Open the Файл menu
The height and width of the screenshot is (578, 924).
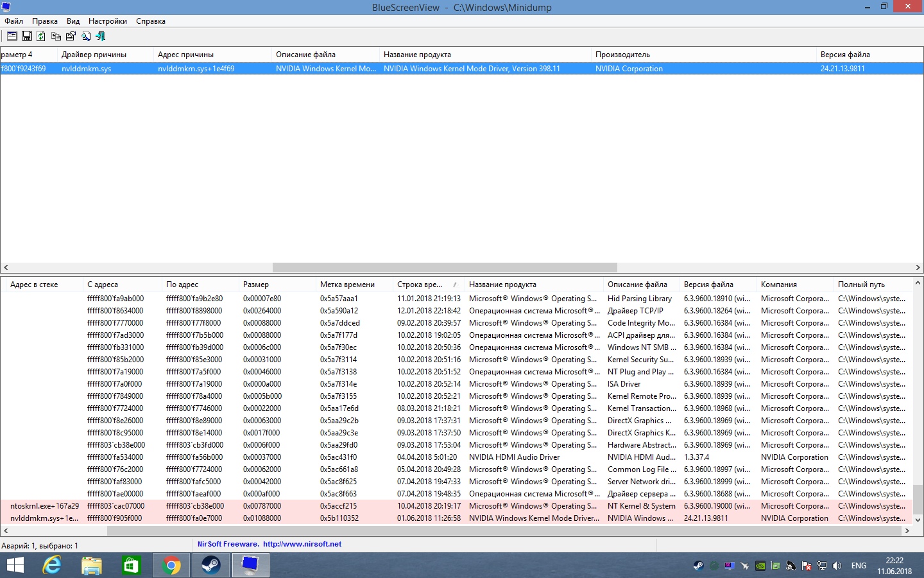click(13, 21)
